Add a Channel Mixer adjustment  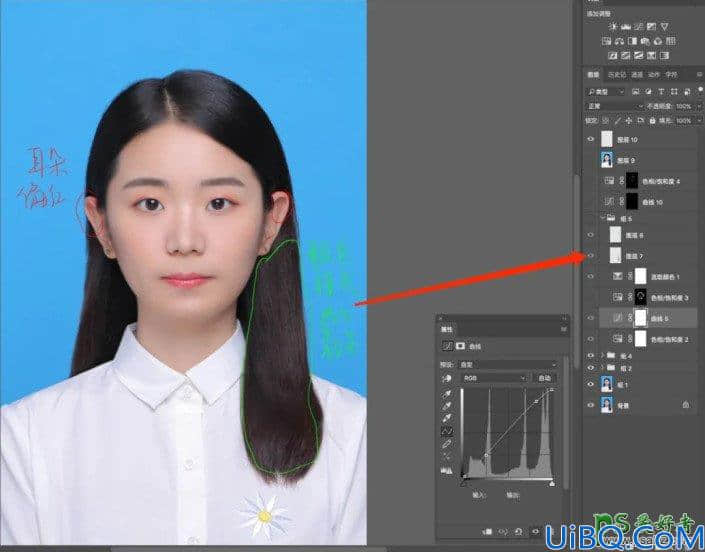coord(658,41)
